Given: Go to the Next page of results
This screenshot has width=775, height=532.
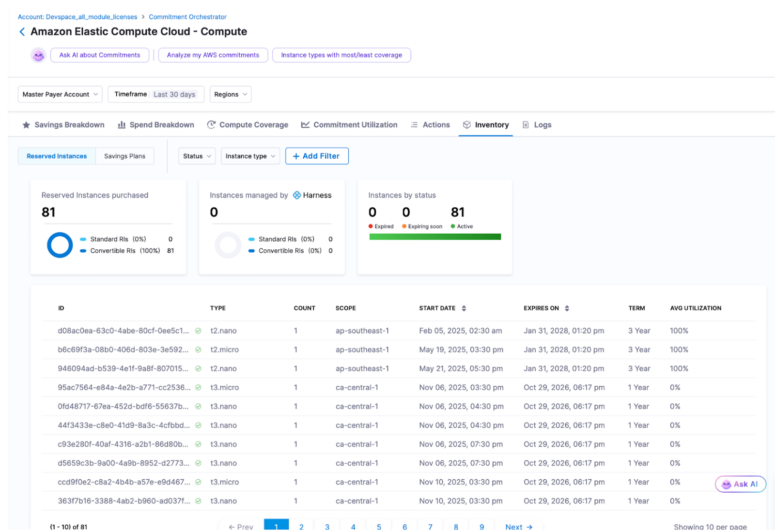Looking at the screenshot, I should pyautogui.click(x=519, y=527).
